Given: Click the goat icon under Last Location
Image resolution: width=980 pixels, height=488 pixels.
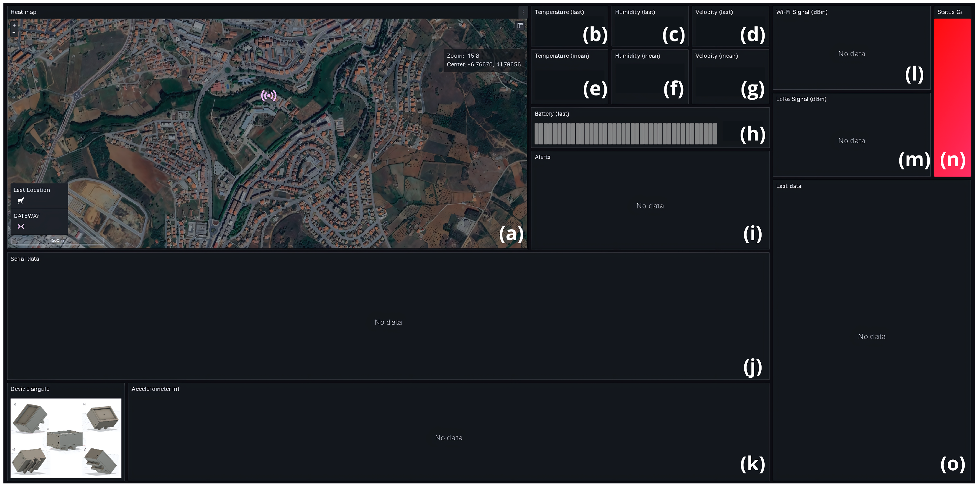Looking at the screenshot, I should [x=21, y=201].
